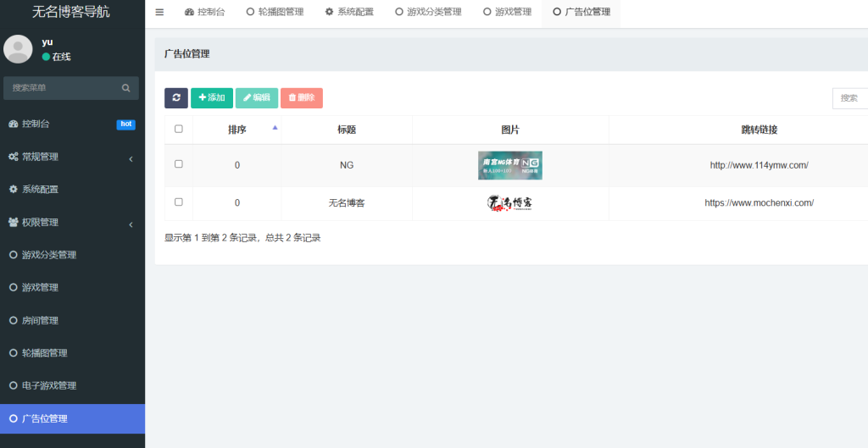The image size is (868, 448).
Task: Open 控制台 in the sidebar
Action: point(72,124)
